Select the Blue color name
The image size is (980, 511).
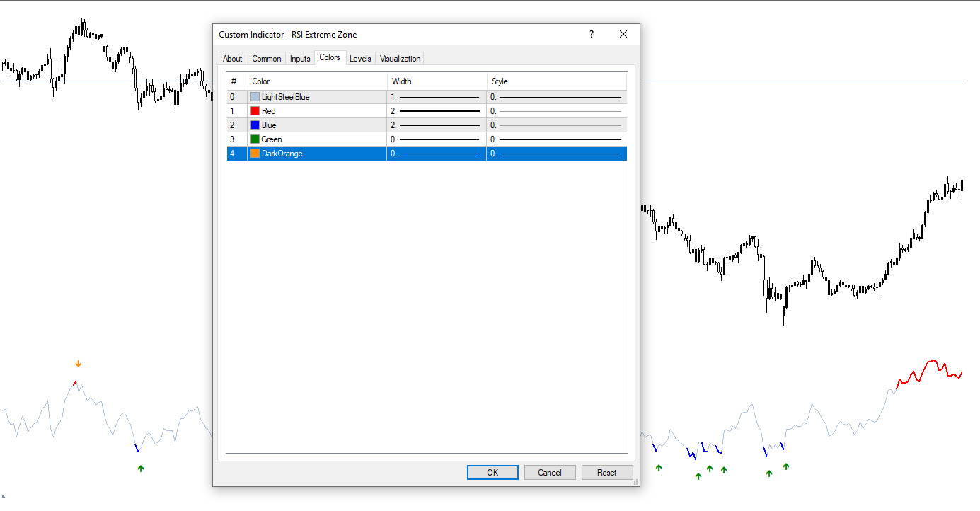tap(269, 125)
